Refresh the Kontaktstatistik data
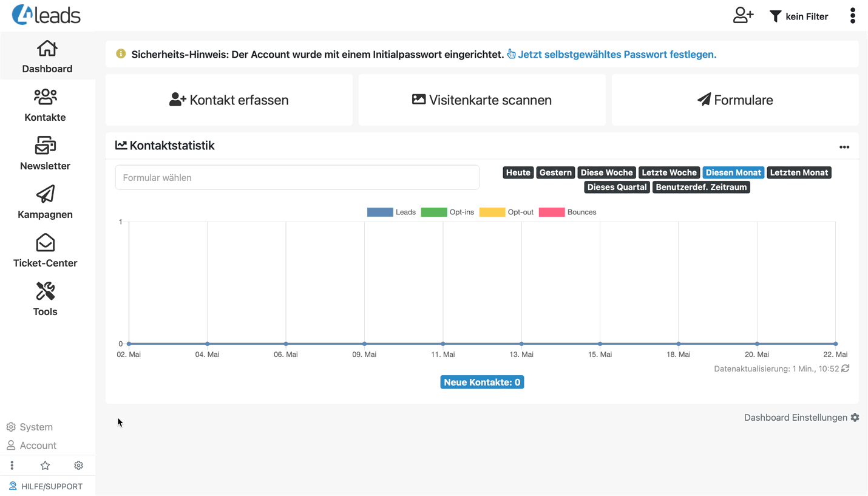Viewport: 868px width, 496px height. (845, 369)
